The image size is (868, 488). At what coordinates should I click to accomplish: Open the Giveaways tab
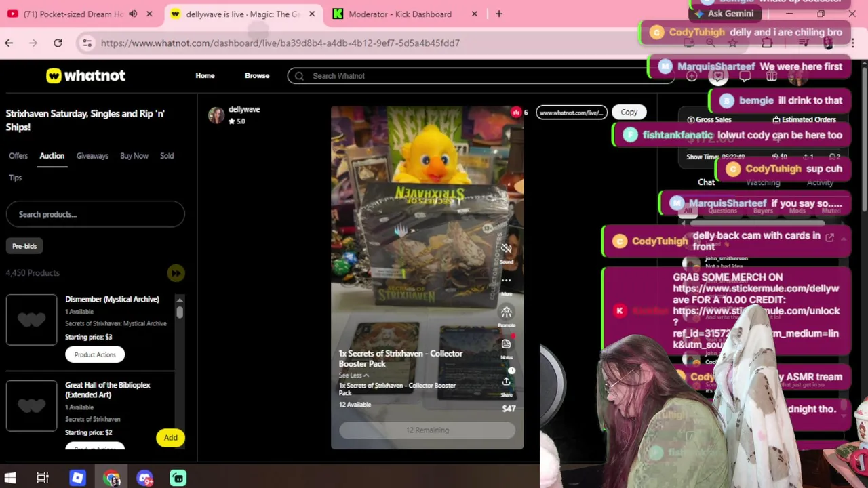tap(92, 156)
